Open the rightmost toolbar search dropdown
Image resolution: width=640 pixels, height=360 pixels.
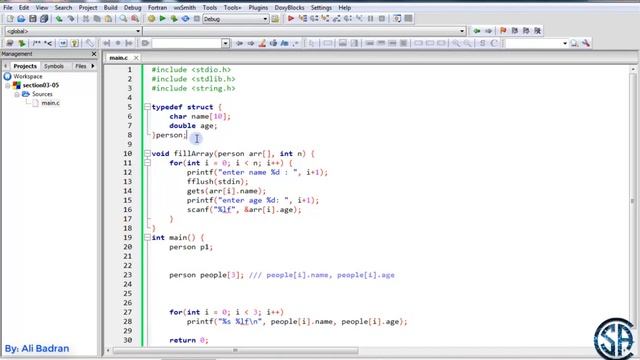pos(565,43)
